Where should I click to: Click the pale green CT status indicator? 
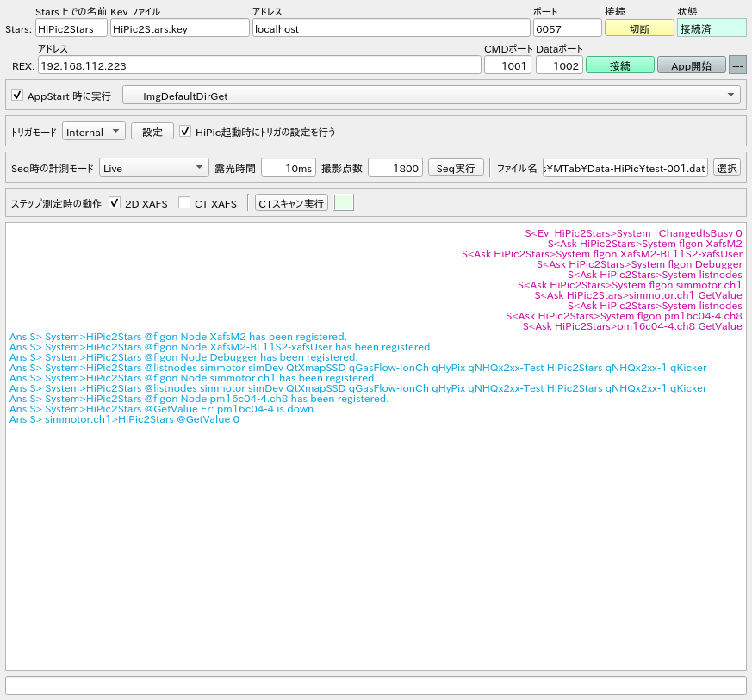click(x=344, y=203)
